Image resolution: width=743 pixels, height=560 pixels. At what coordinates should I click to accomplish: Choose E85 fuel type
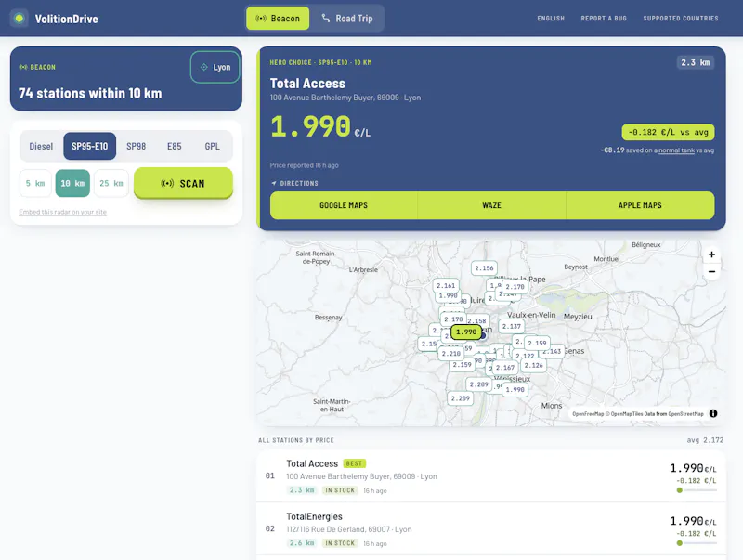tap(175, 146)
